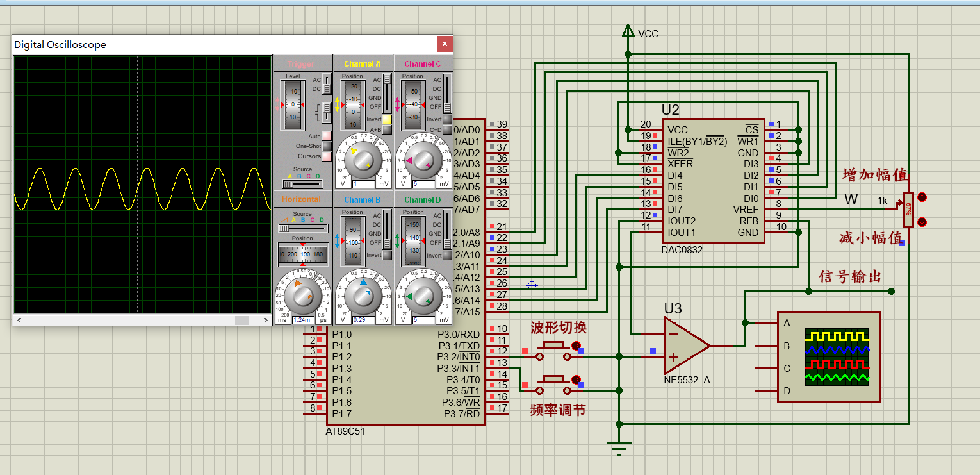Image resolution: width=980 pixels, height=475 pixels.
Task: Select the VCC power terminal arrow
Action: point(628,30)
